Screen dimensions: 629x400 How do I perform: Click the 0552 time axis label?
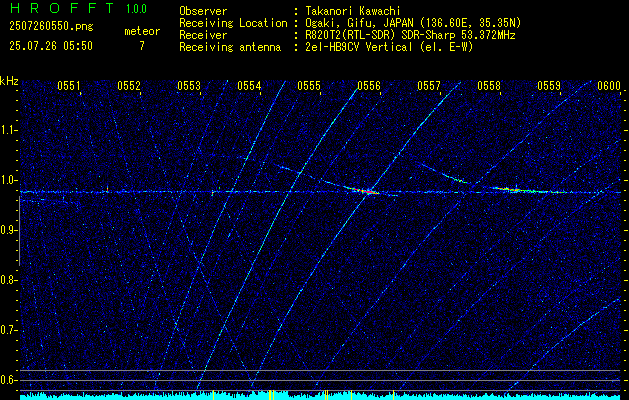point(129,85)
